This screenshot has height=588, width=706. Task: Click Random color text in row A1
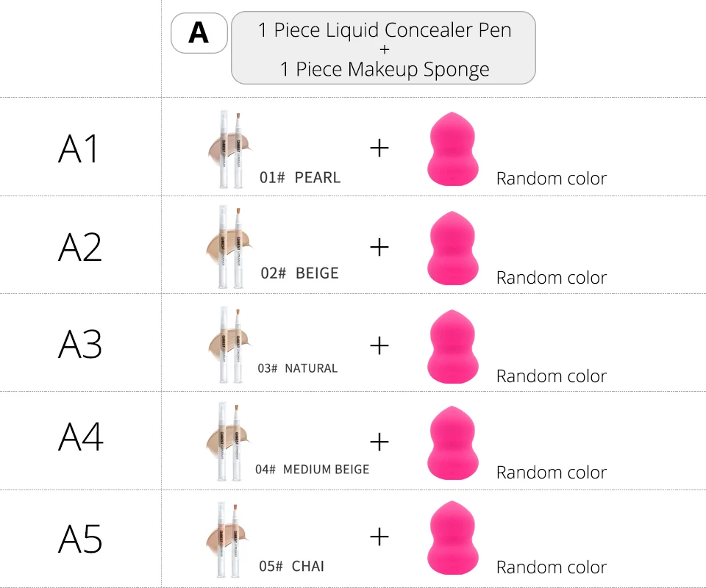[552, 179]
